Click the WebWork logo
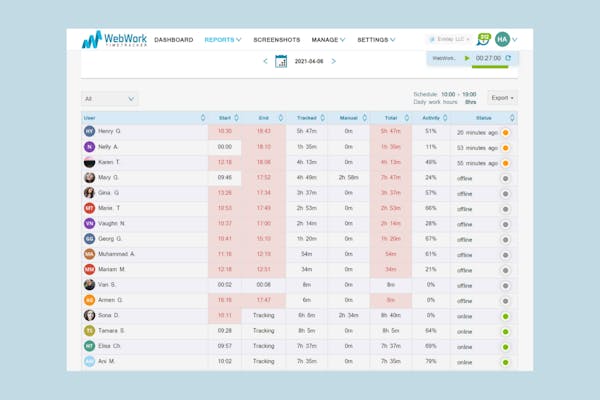This screenshot has height=400, width=600. point(114,39)
